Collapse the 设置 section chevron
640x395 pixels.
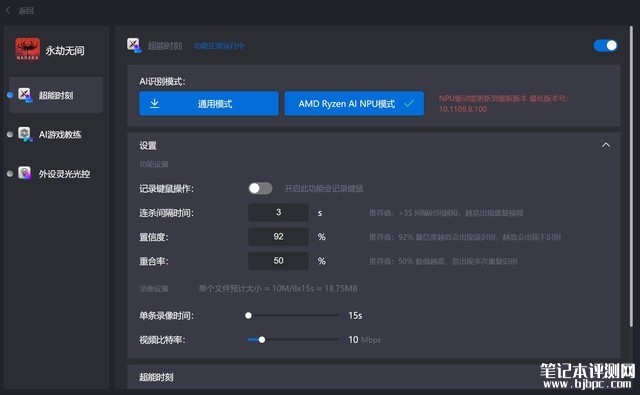[606, 145]
